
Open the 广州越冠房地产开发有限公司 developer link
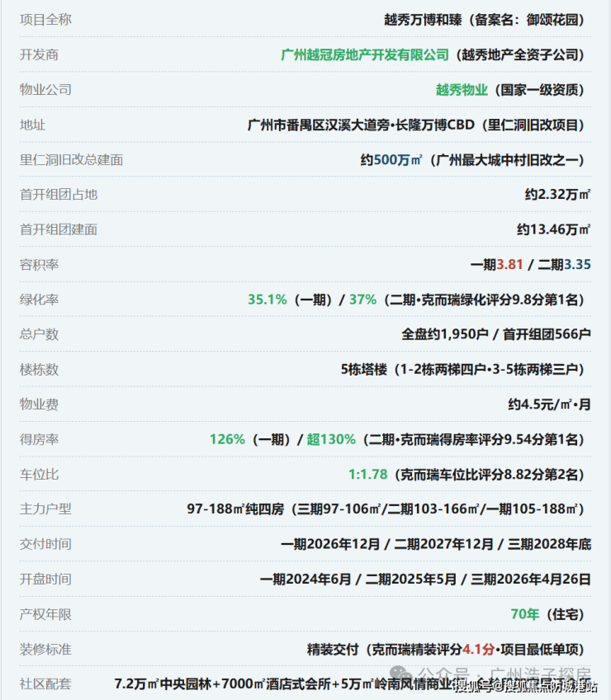(x=365, y=55)
